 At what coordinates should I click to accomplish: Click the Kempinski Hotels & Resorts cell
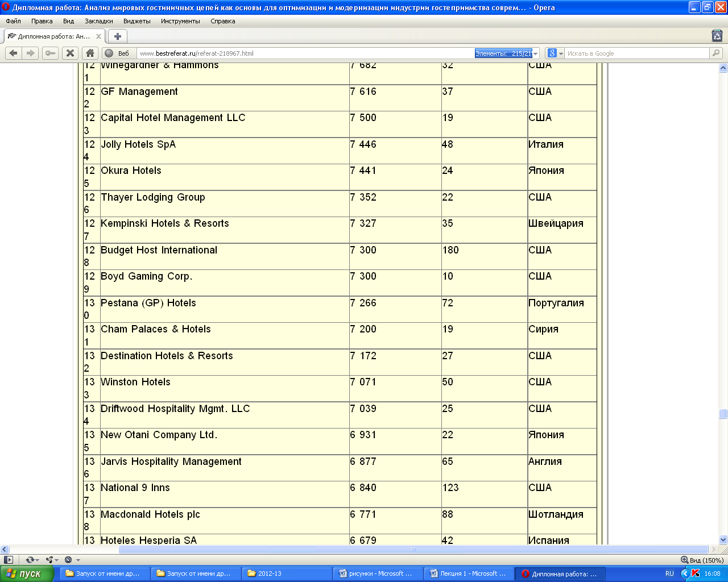(x=225, y=230)
